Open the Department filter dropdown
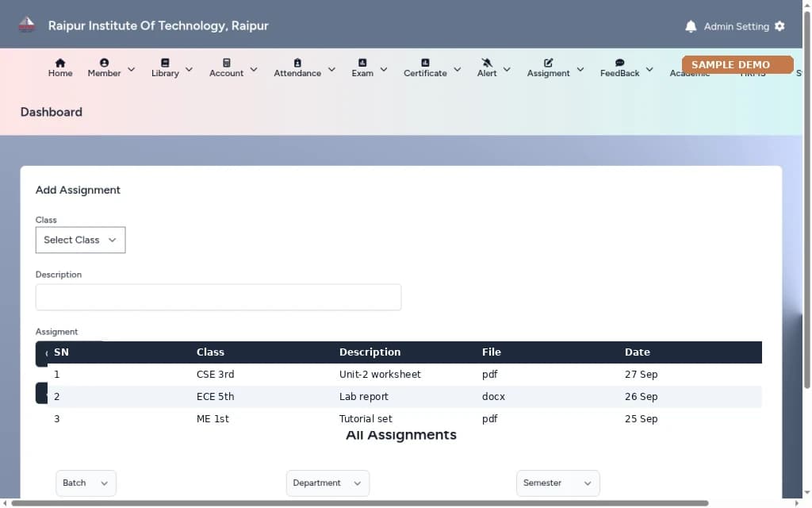This screenshot has width=812, height=508. coord(327,483)
